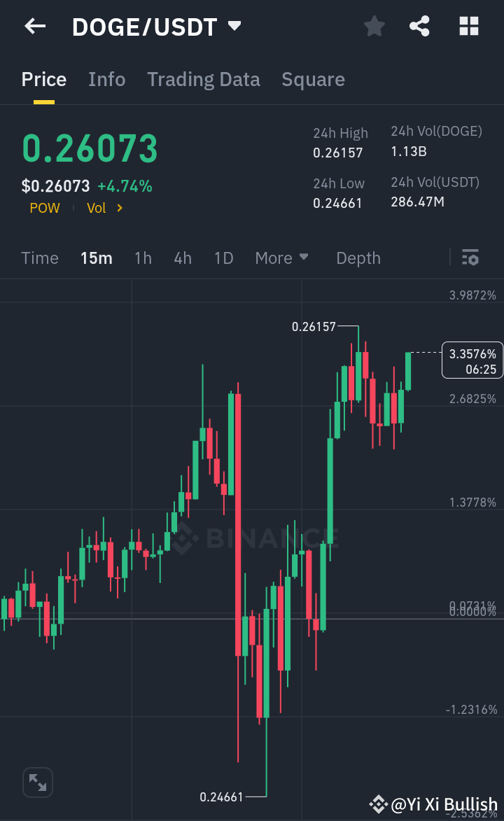Select the 4h timeframe
Screen dimensions: 504x821
[182, 258]
